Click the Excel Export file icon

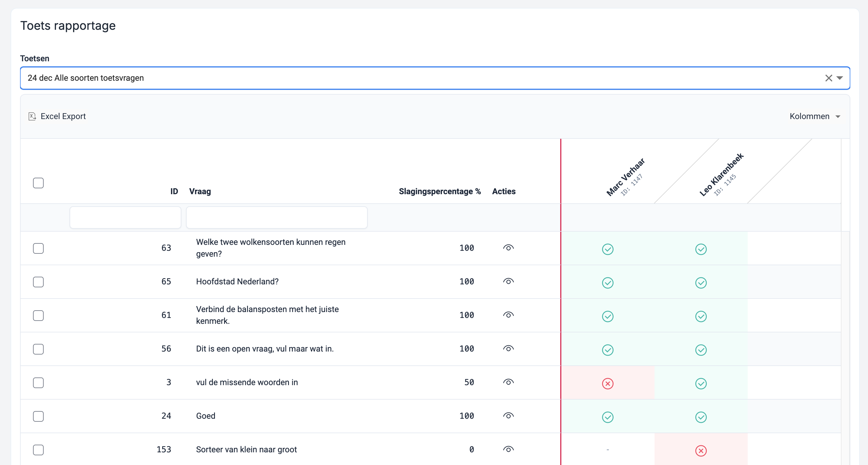(x=32, y=116)
